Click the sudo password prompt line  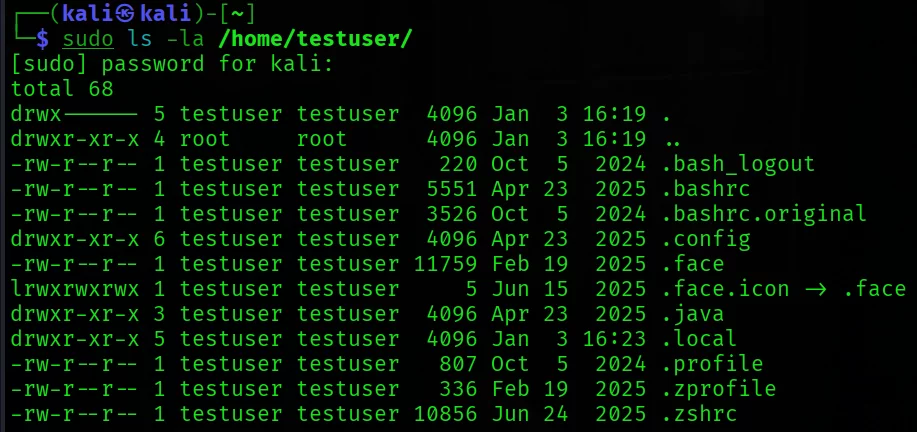171,64
